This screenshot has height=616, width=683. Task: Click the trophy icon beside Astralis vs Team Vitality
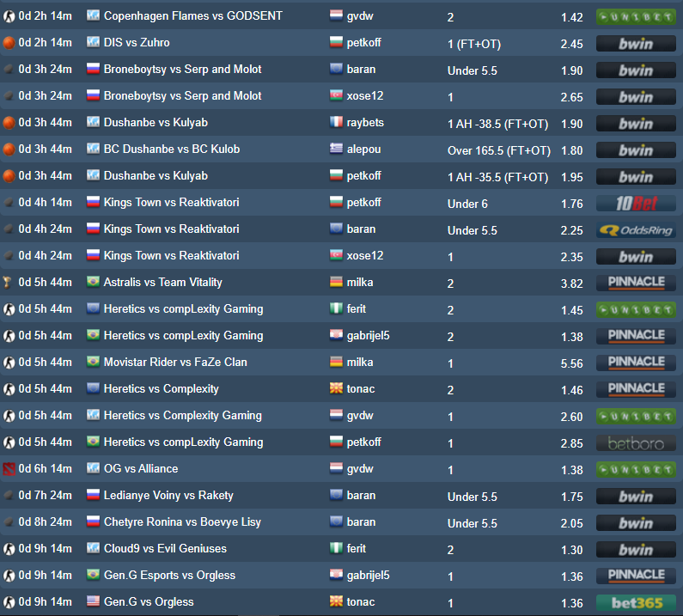[x=8, y=283]
